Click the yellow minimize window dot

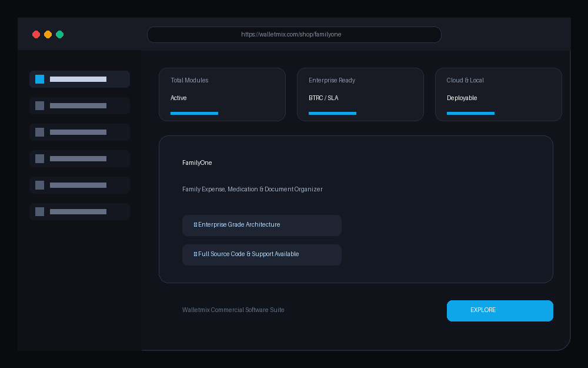click(x=48, y=35)
